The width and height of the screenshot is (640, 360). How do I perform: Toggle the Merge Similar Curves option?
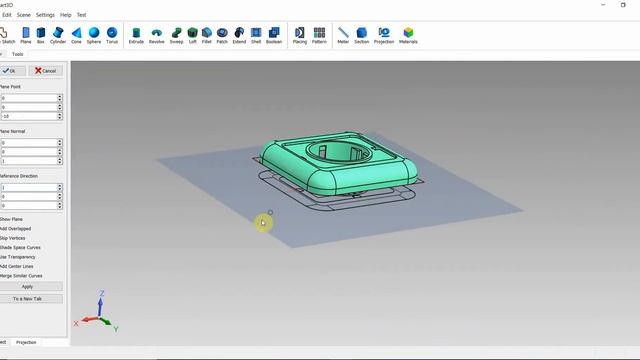(x=21, y=276)
